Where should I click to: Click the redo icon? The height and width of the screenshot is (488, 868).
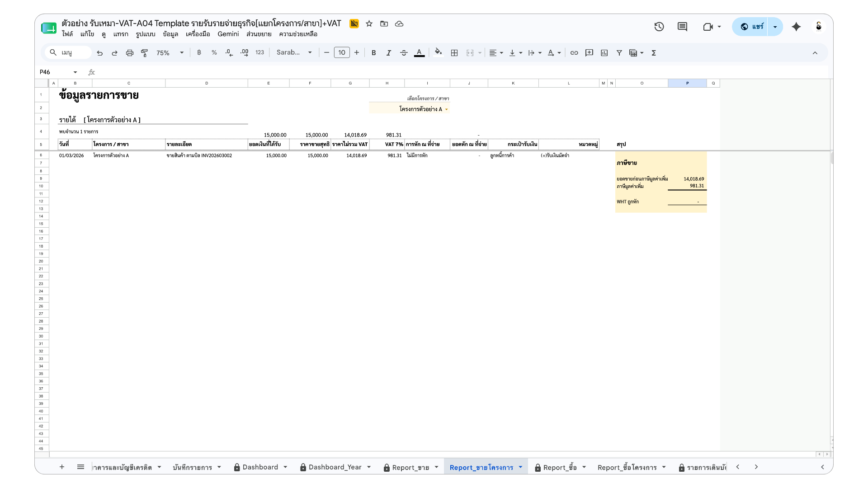pos(114,53)
